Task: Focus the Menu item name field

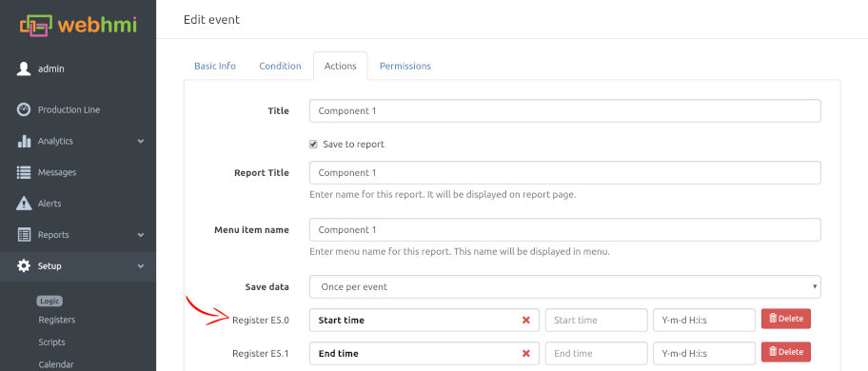Action: click(564, 229)
